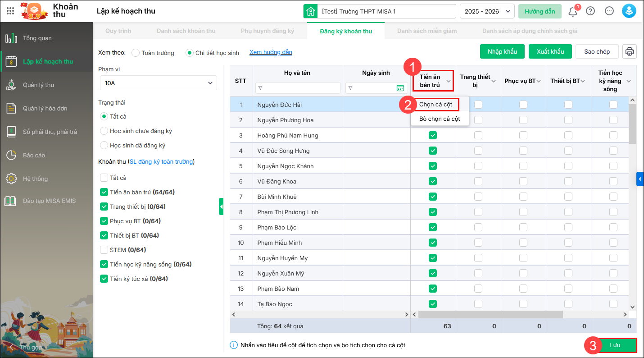Expand the 2025 - 2026 school year dropdown
This screenshot has height=358, width=644.
click(487, 11)
